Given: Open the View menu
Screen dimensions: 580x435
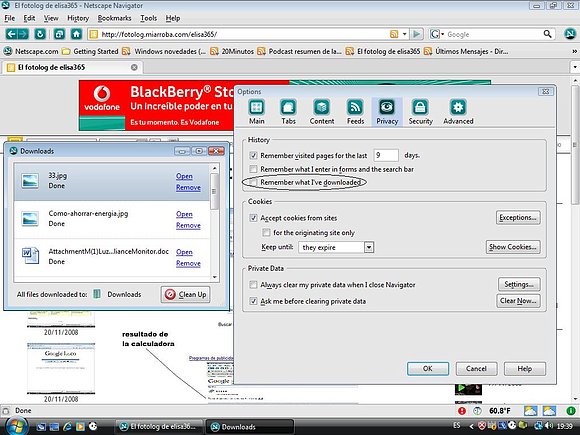Looking at the screenshot, I should tap(51, 18).
